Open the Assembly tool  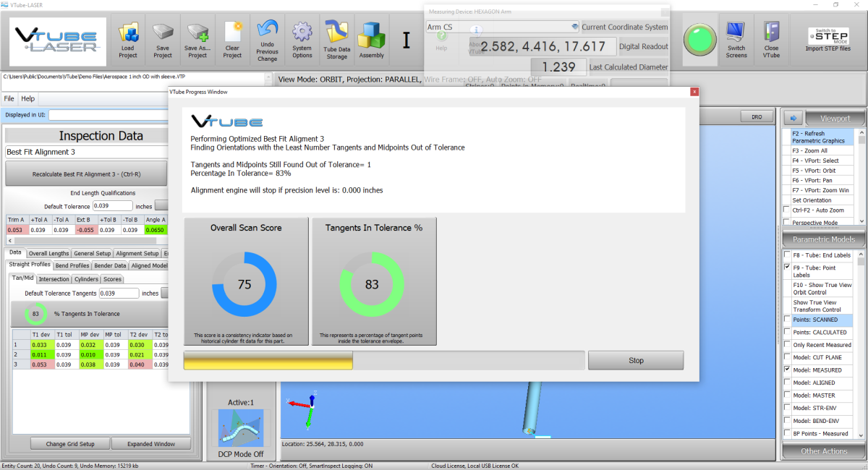pos(372,40)
